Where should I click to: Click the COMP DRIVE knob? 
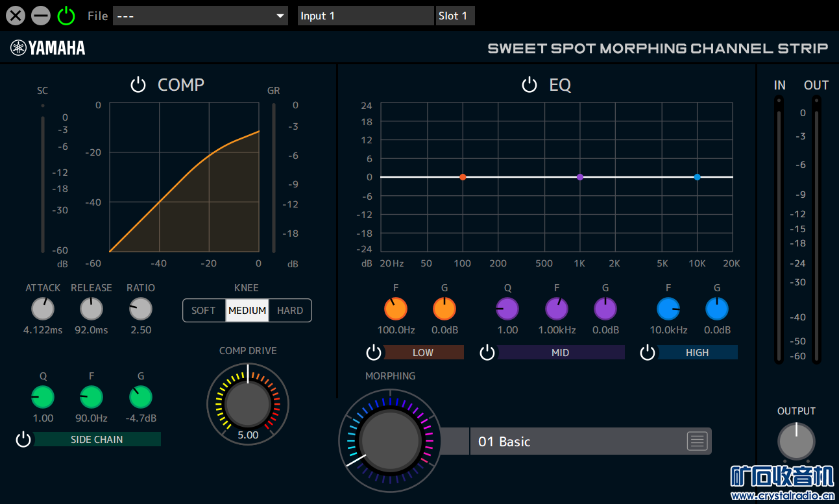(248, 403)
